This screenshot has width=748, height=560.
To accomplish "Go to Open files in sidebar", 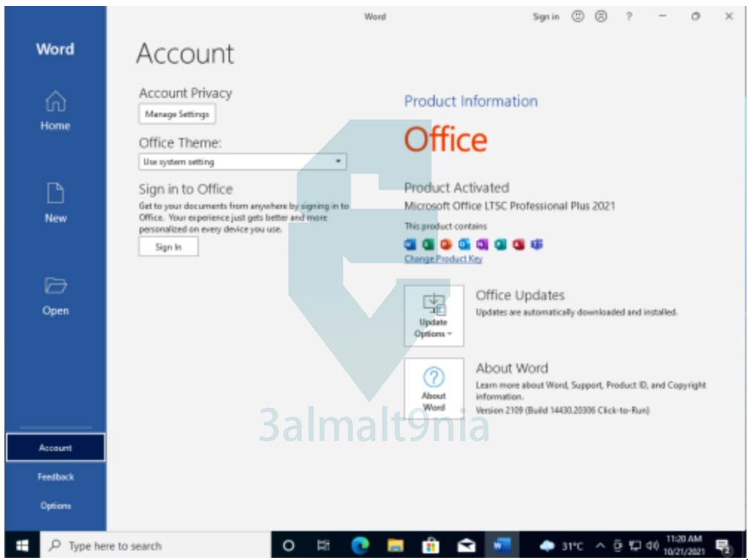I will click(56, 296).
